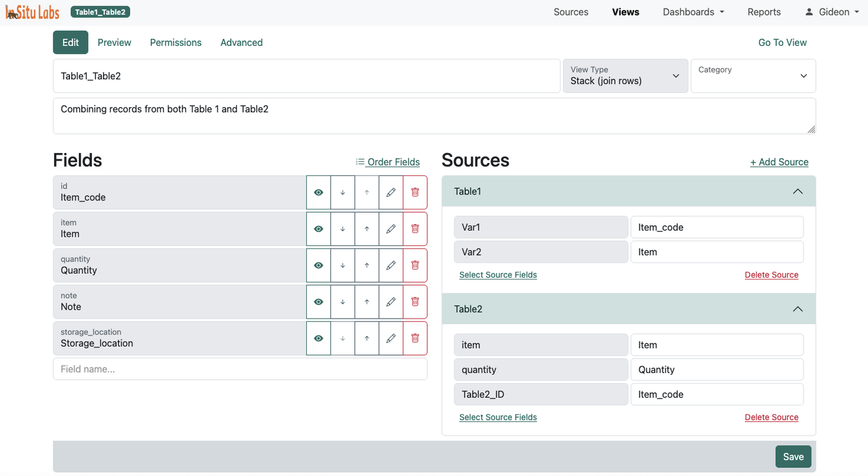Viewport: 868px width, 476px height.
Task: Edit the Quantity field with the pencil icon
Action: click(x=391, y=265)
